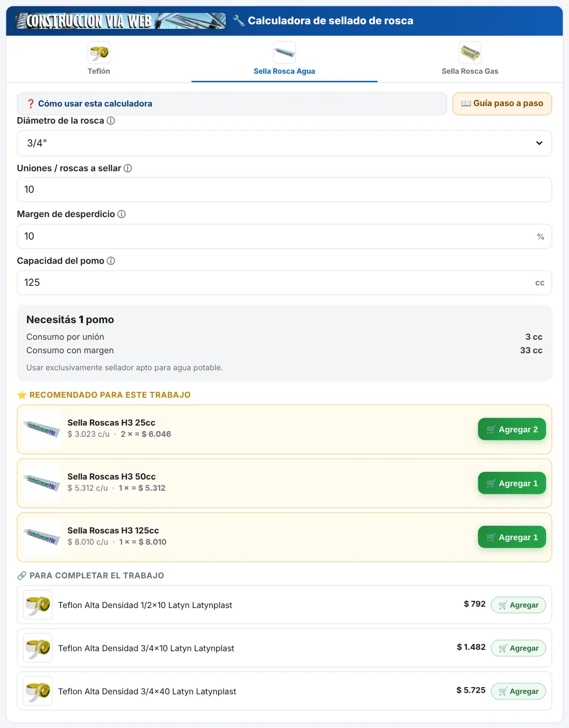Click the Calculadora de sellado de rosca title
569x728 pixels.
pos(331,21)
